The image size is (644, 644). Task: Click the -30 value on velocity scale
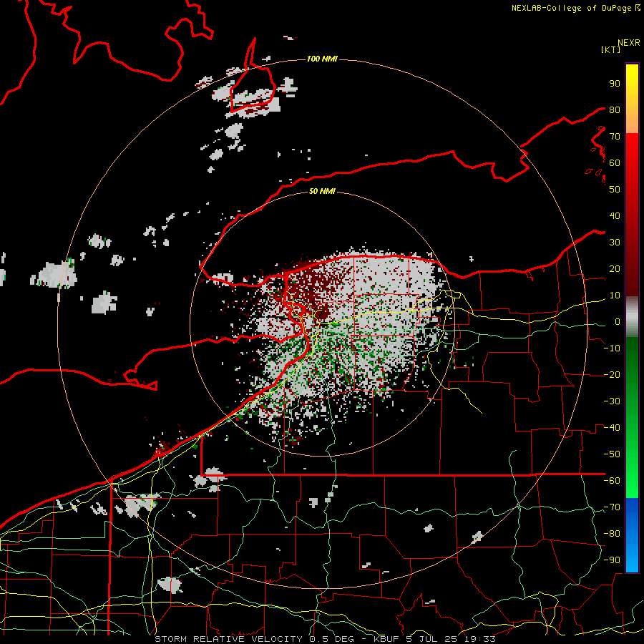pos(612,401)
